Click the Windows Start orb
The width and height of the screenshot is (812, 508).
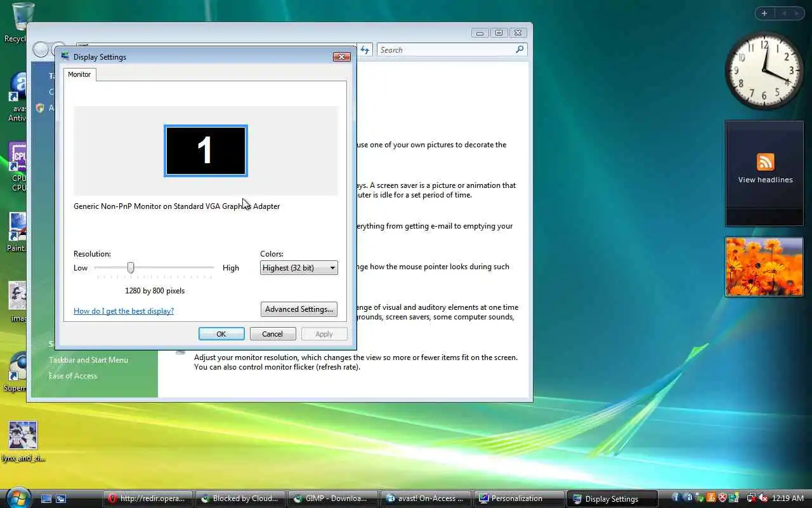(x=17, y=497)
